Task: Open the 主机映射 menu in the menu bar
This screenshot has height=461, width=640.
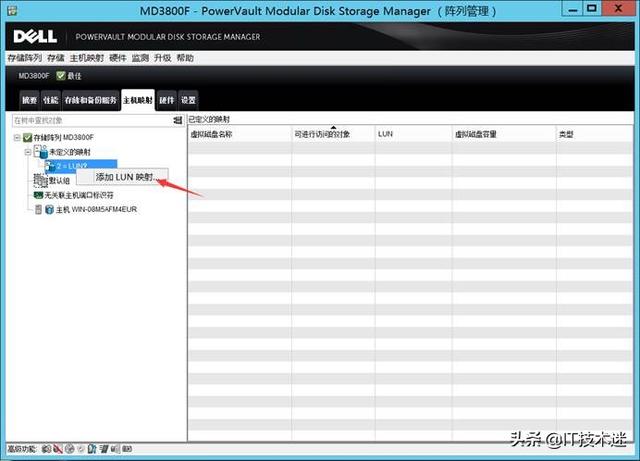Action: tap(87, 58)
